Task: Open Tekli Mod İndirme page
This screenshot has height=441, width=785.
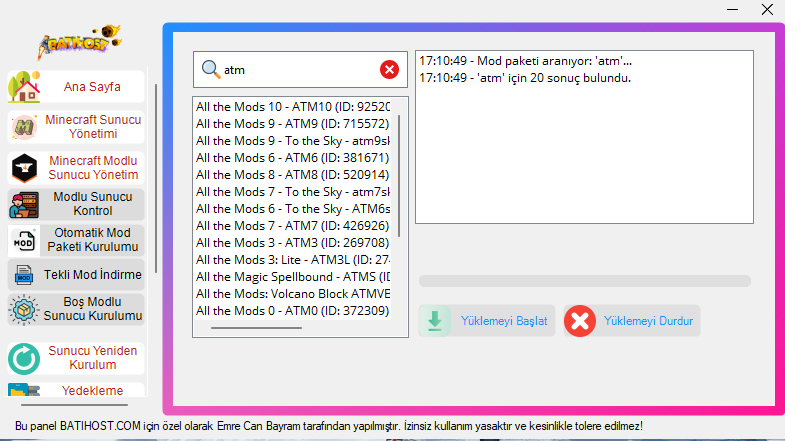Action: click(76, 274)
